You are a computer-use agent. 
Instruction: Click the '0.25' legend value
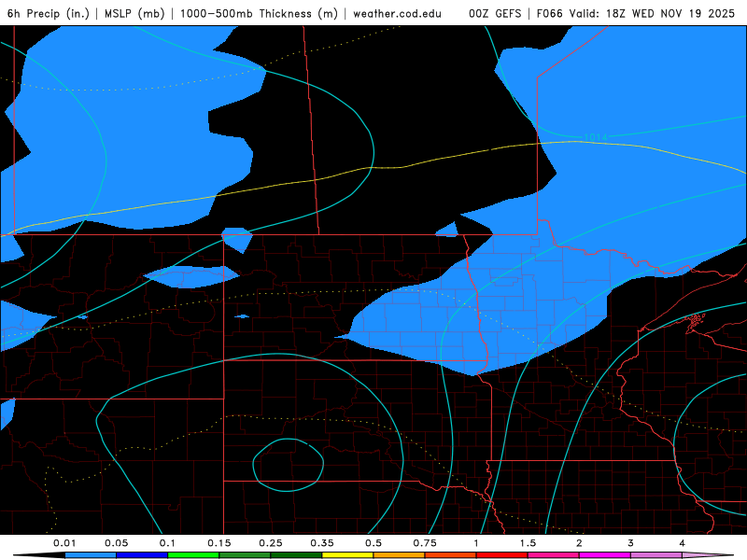pos(271,543)
